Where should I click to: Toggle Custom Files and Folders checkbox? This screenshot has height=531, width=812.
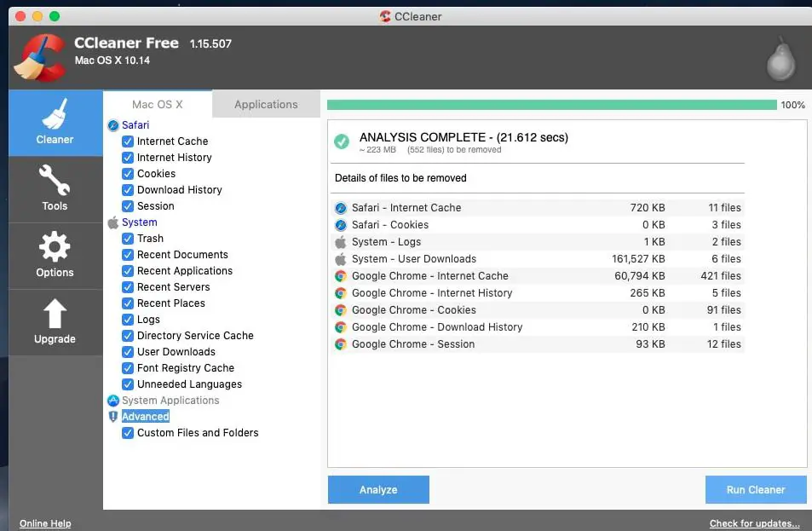click(128, 433)
